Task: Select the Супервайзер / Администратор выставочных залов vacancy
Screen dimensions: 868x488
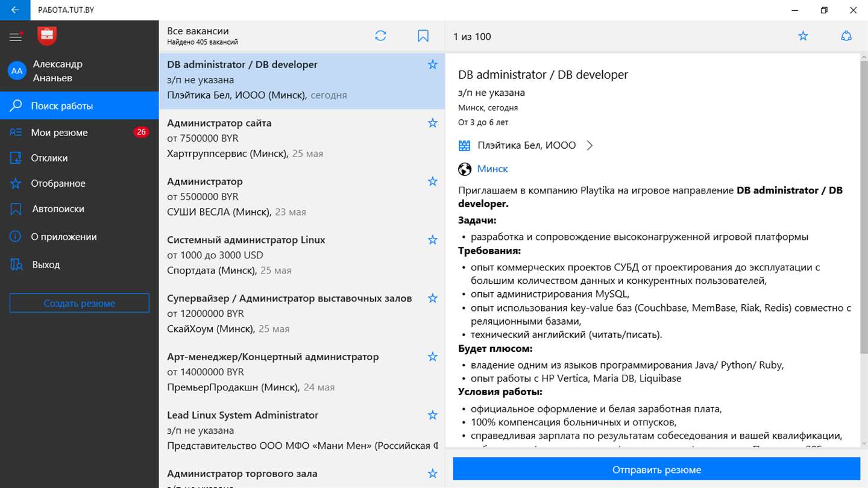Action: click(301, 313)
